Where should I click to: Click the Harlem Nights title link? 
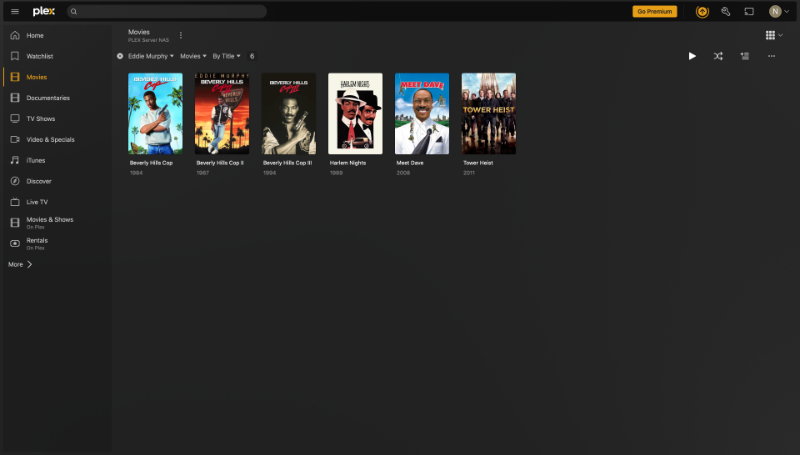pos(348,163)
